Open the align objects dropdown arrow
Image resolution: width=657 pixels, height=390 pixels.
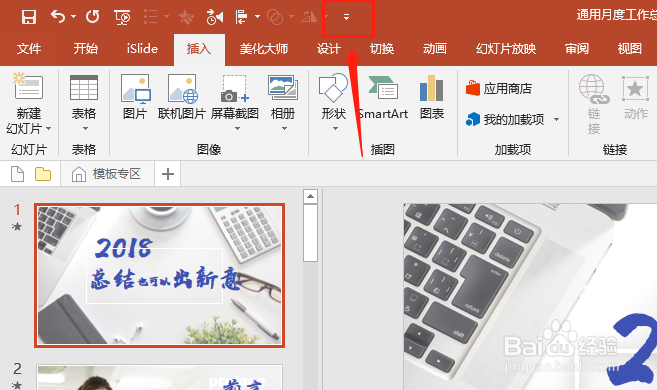click(x=257, y=17)
